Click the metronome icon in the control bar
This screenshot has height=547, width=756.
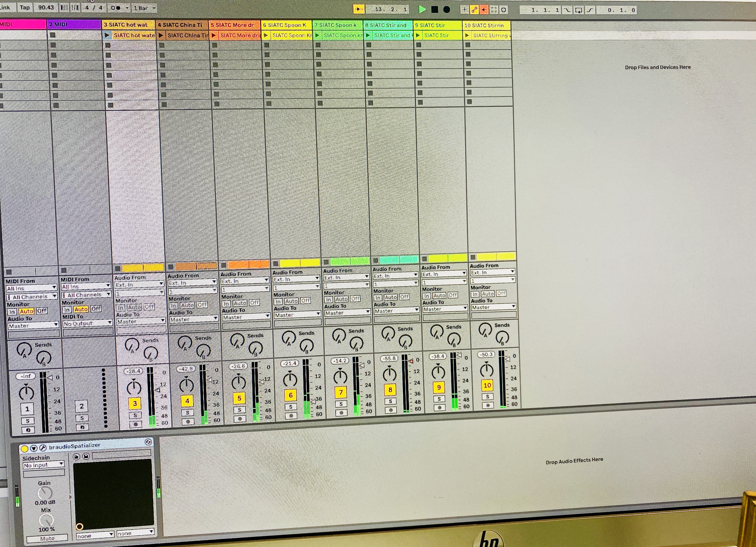pyautogui.click(x=115, y=8)
